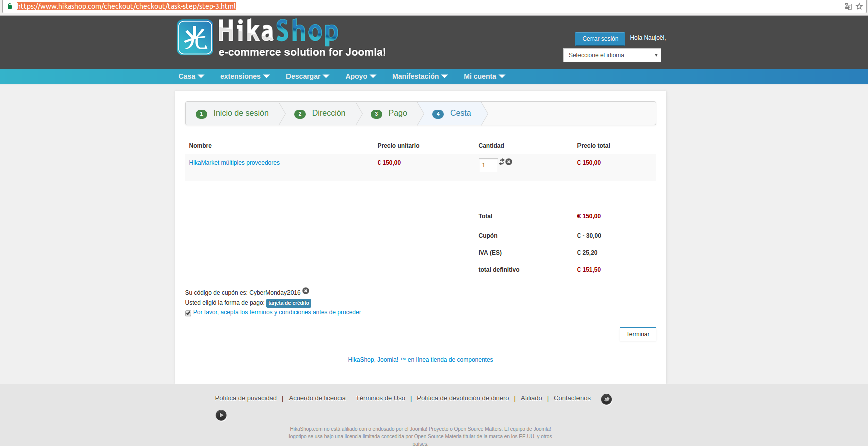Expand the Apoyo menu
The height and width of the screenshot is (446, 868).
361,76
